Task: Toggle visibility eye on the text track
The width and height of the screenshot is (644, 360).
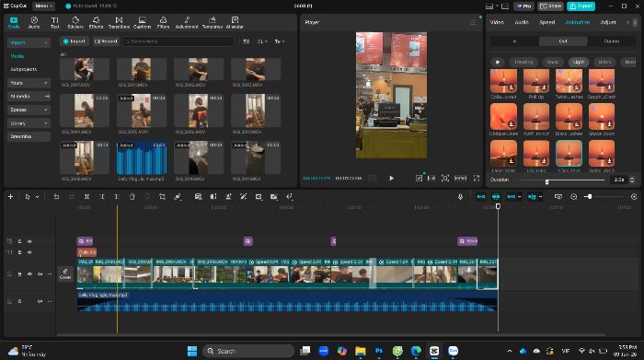Action: [29, 252]
